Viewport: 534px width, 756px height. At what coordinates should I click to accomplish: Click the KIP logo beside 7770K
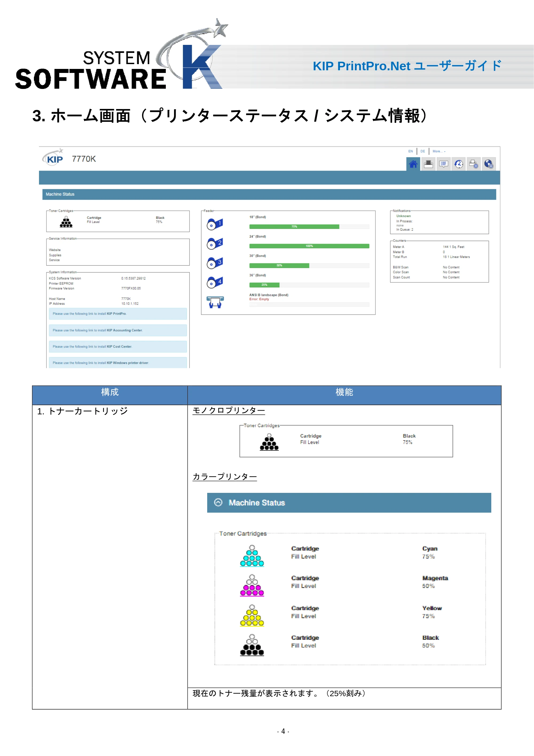53,157
